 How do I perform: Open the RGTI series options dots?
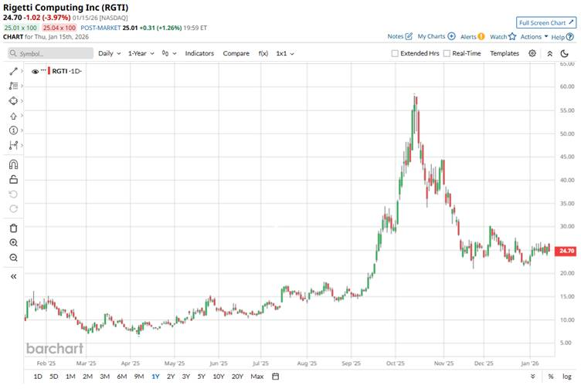(43, 70)
